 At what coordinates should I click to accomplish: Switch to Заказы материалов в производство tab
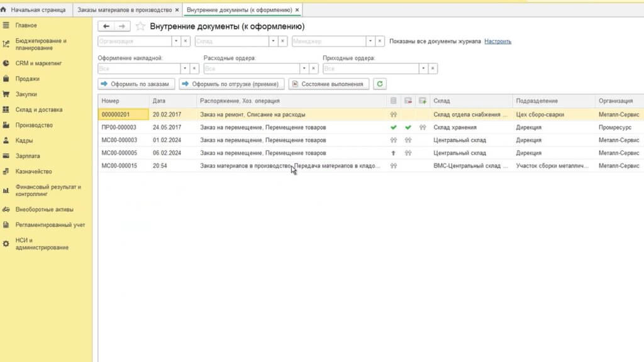click(124, 9)
